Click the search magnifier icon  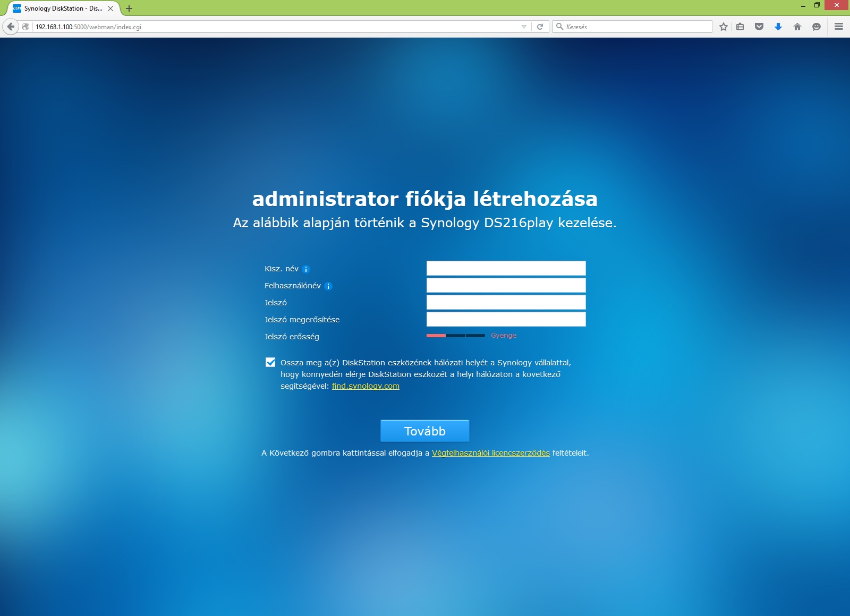coord(559,27)
